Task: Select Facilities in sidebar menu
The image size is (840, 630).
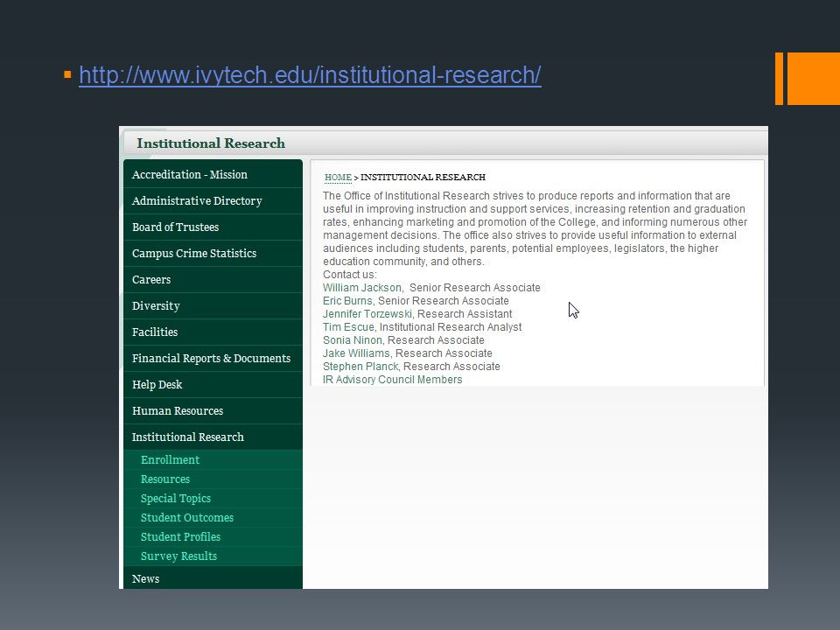Action: click(x=213, y=332)
